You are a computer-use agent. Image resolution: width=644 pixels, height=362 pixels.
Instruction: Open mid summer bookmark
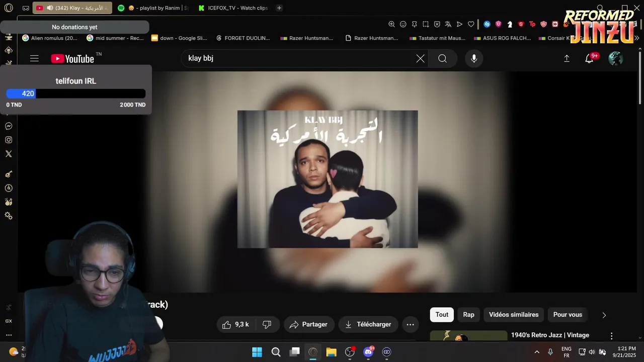tap(115, 38)
